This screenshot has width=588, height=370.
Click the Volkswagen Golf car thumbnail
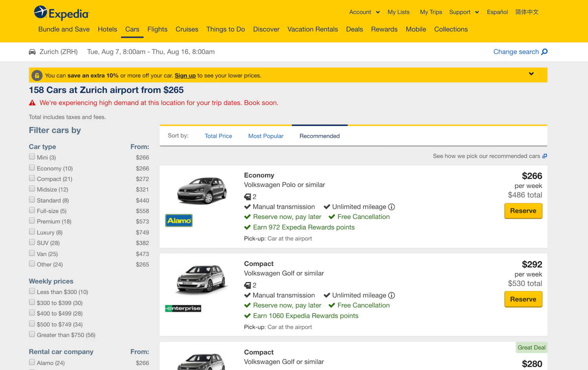pos(201,279)
